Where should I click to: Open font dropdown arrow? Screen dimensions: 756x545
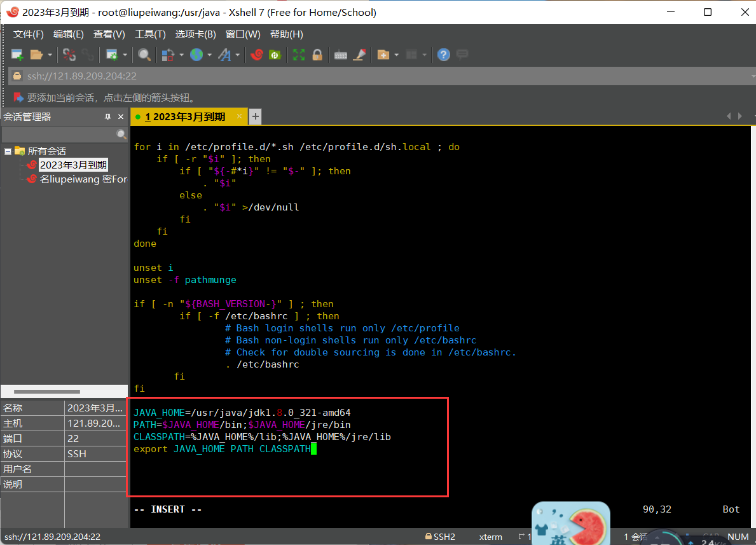click(238, 55)
